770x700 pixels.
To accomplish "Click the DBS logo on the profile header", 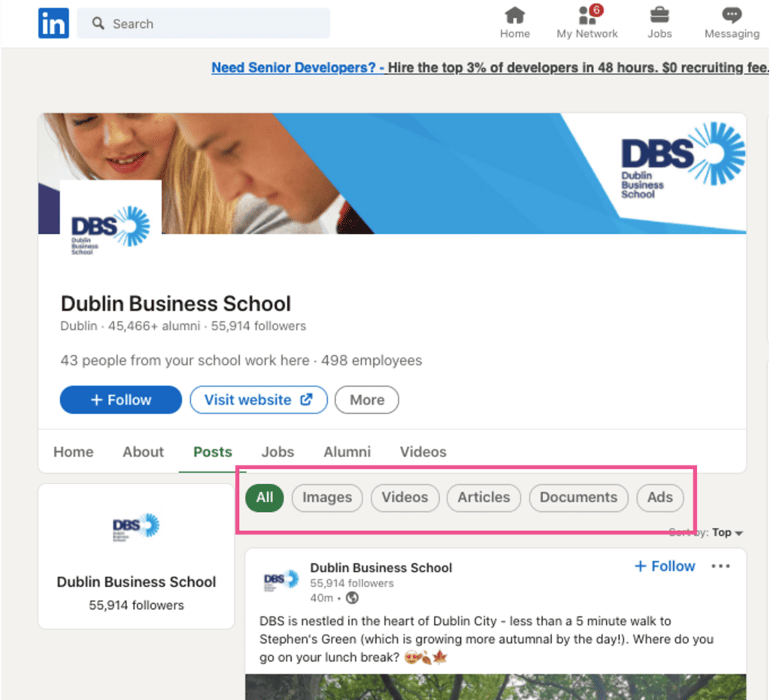I will (111, 229).
